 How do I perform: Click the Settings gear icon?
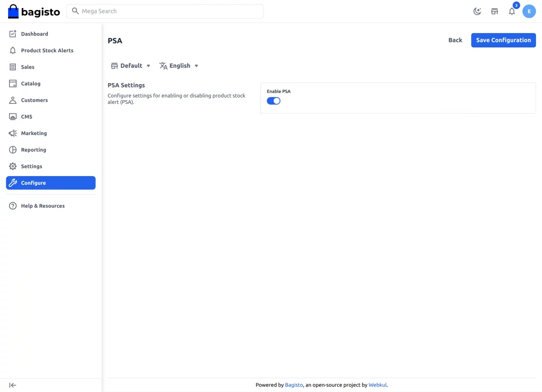[13, 166]
